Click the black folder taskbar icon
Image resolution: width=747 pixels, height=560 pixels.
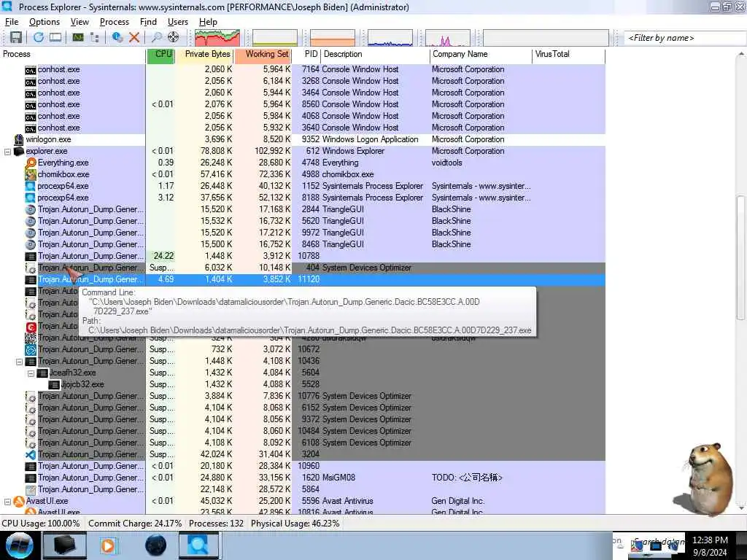65,545
